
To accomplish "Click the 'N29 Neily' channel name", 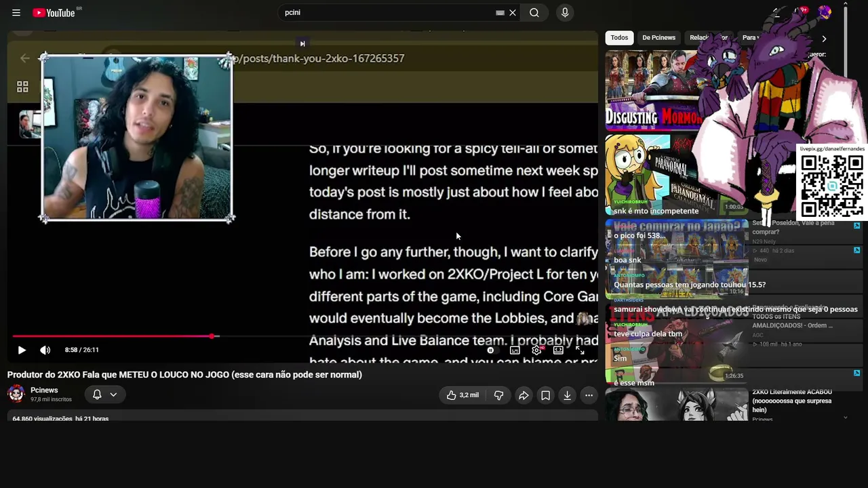I will tap(764, 241).
